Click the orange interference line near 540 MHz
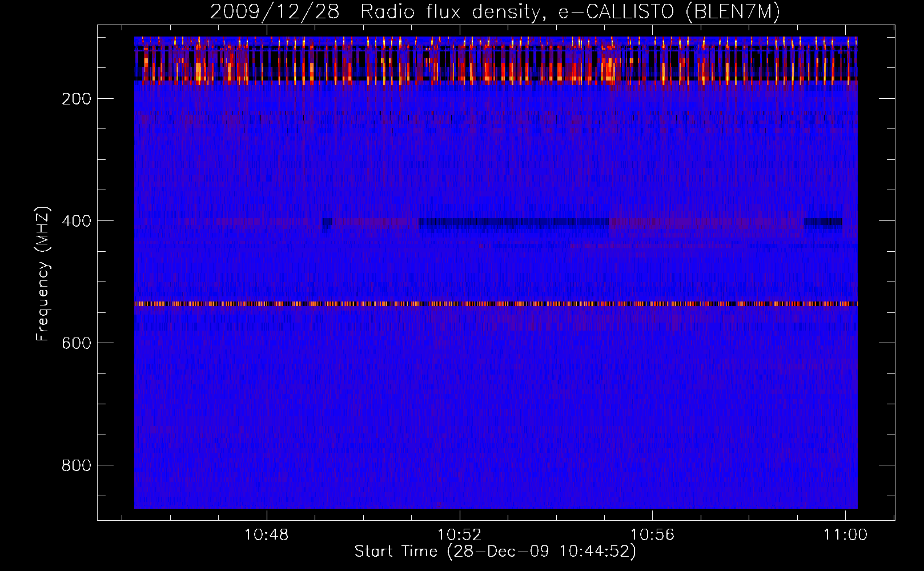 [496, 304]
